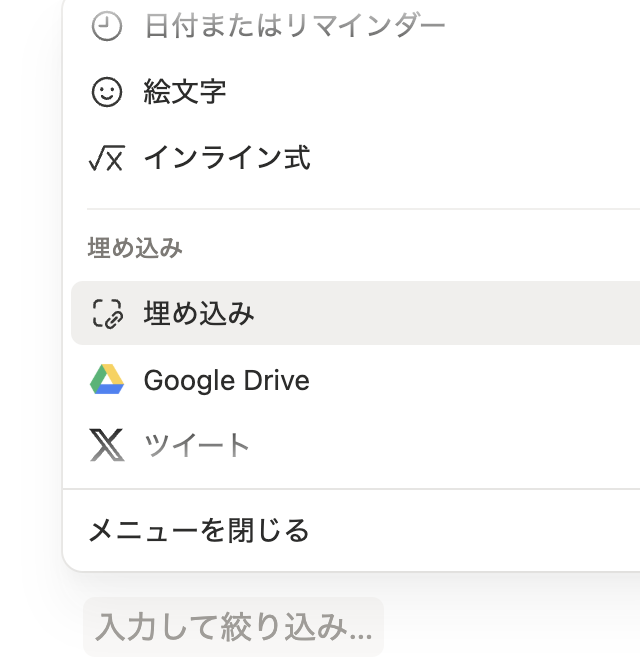
Task: Click the square root inline equation icon
Action: click(106, 158)
